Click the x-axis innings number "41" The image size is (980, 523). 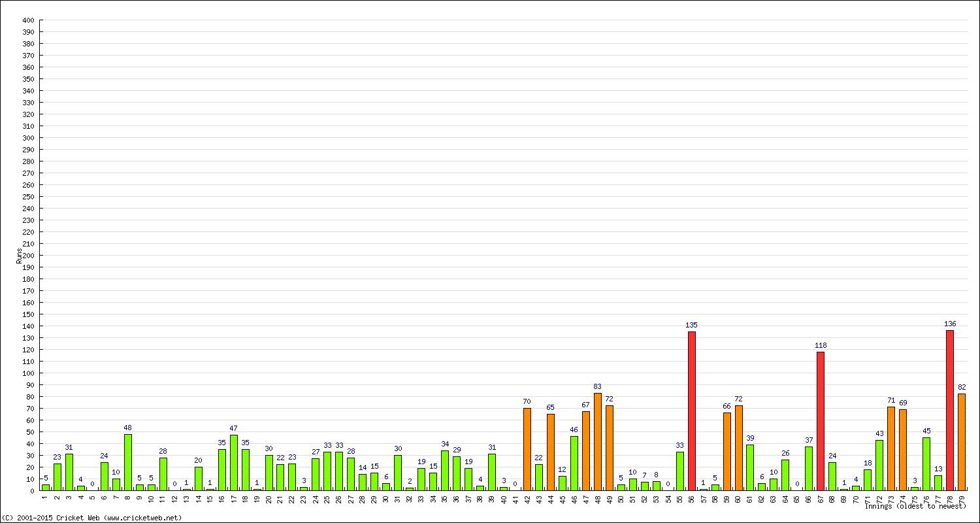tap(515, 498)
